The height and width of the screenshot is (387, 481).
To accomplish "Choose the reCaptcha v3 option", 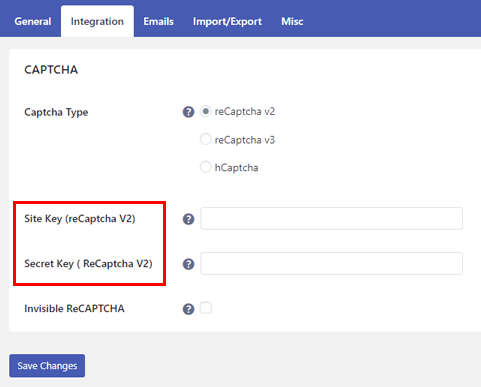I will click(x=205, y=139).
